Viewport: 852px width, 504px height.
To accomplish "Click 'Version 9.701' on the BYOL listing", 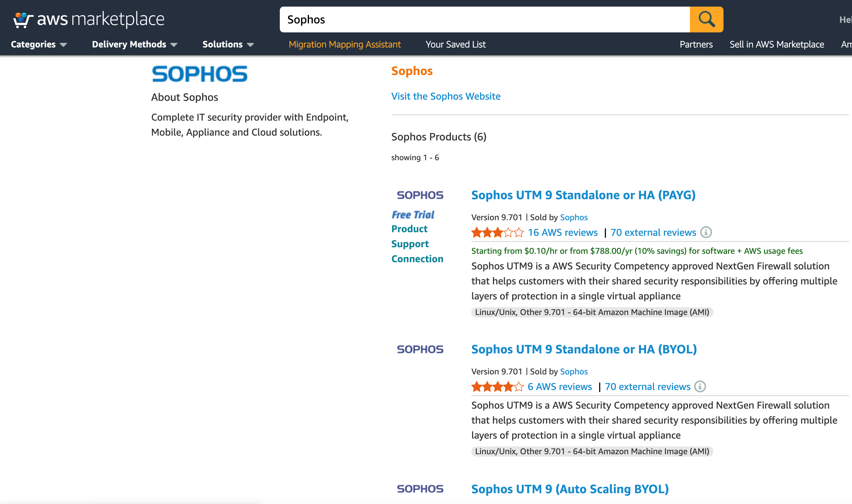I will click(x=497, y=371).
